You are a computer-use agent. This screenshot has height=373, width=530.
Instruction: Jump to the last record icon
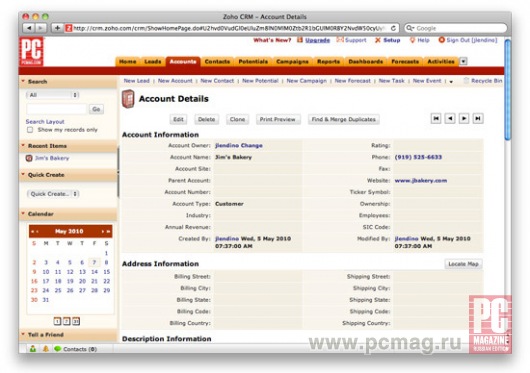click(x=478, y=118)
